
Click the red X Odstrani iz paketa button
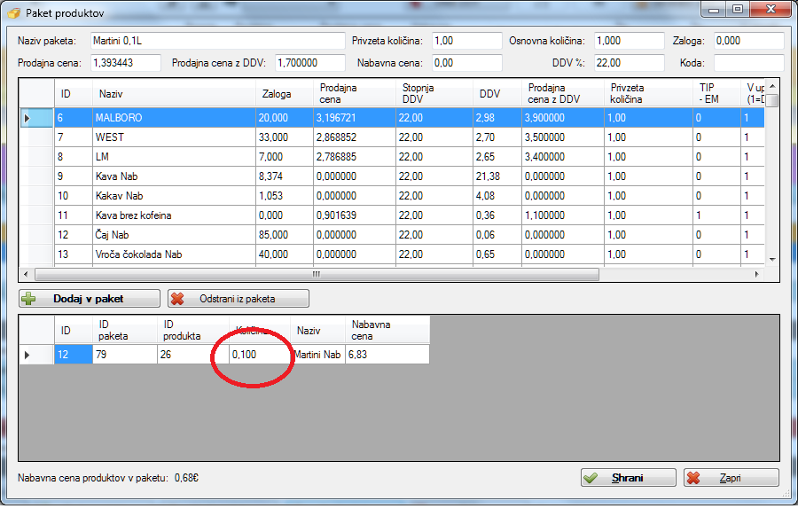[239, 299]
